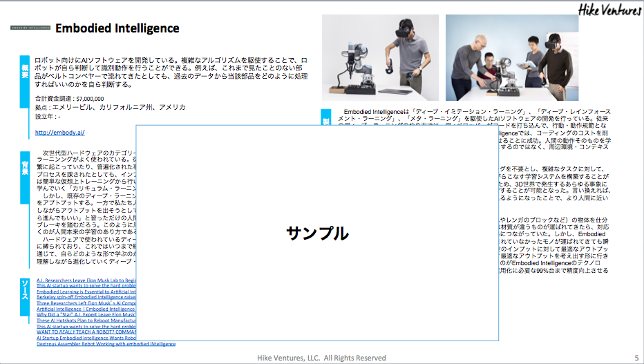Open the "Berkeley spin-off Embodied Intelligence" source link

click(86, 297)
